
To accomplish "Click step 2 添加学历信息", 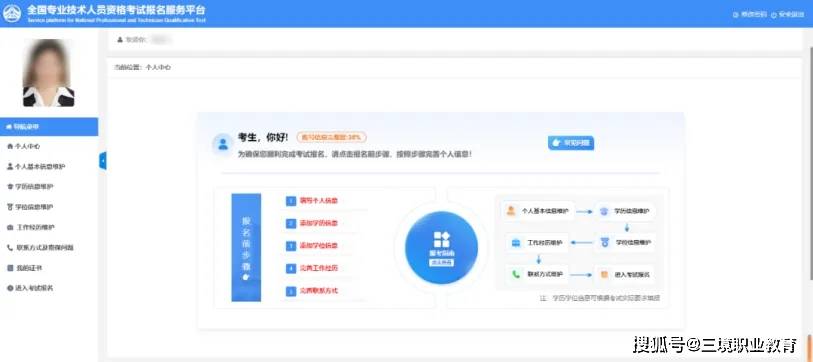I will coord(319,224).
